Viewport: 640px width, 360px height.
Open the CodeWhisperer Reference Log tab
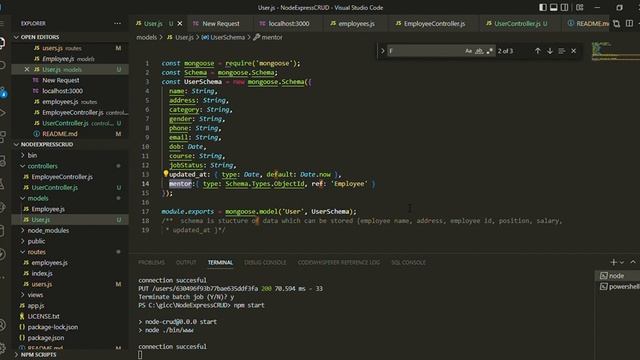(x=338, y=262)
